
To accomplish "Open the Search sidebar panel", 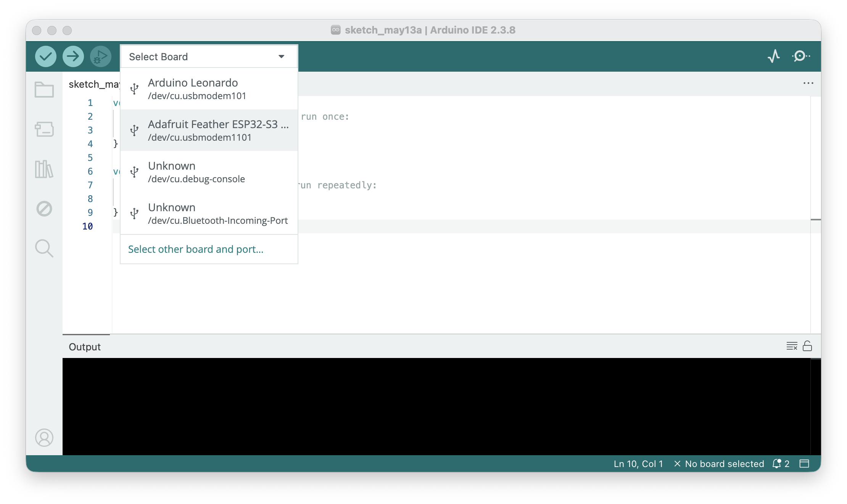I will 44,248.
